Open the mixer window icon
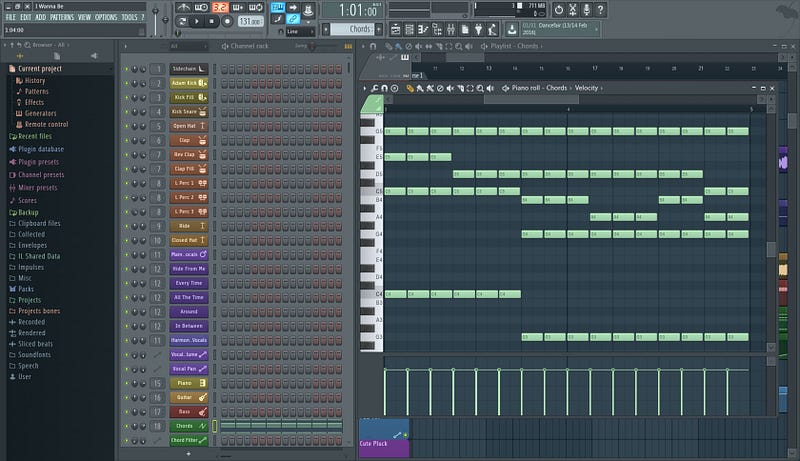800x461 pixels. (451, 30)
